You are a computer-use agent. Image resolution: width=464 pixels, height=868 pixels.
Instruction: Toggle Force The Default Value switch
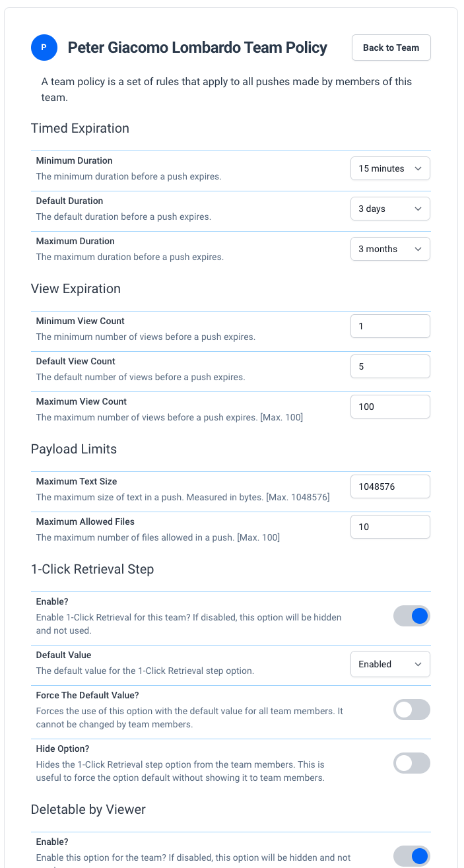point(412,710)
